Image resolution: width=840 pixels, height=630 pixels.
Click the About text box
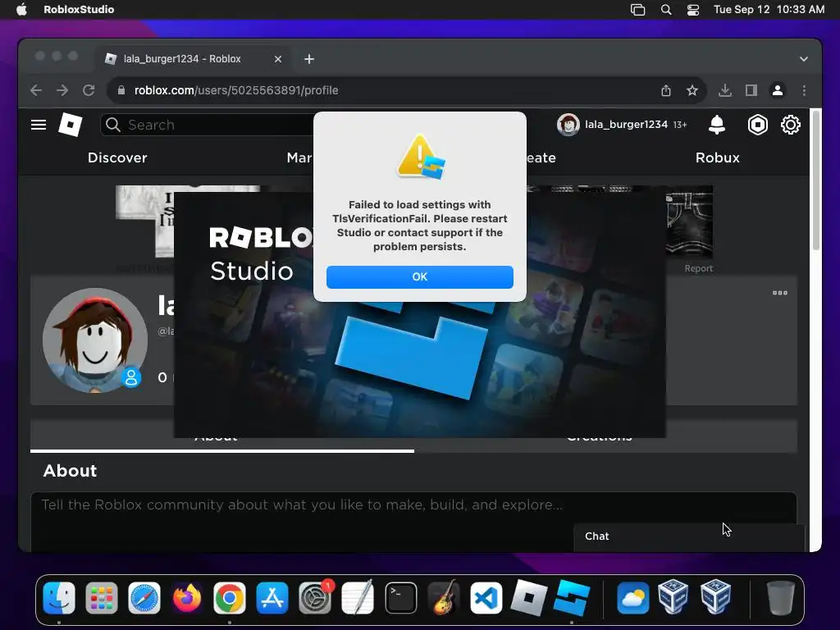click(413, 521)
